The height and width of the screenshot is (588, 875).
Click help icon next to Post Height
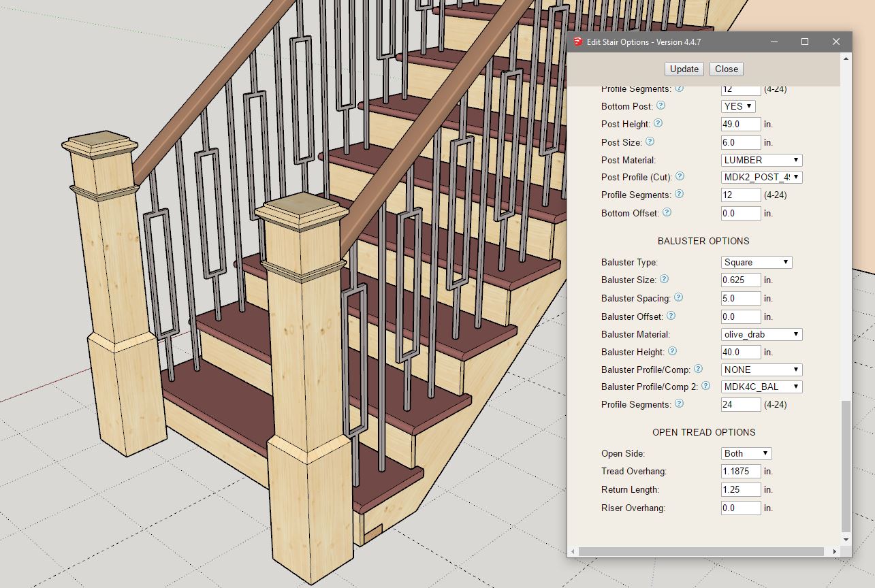[658, 124]
